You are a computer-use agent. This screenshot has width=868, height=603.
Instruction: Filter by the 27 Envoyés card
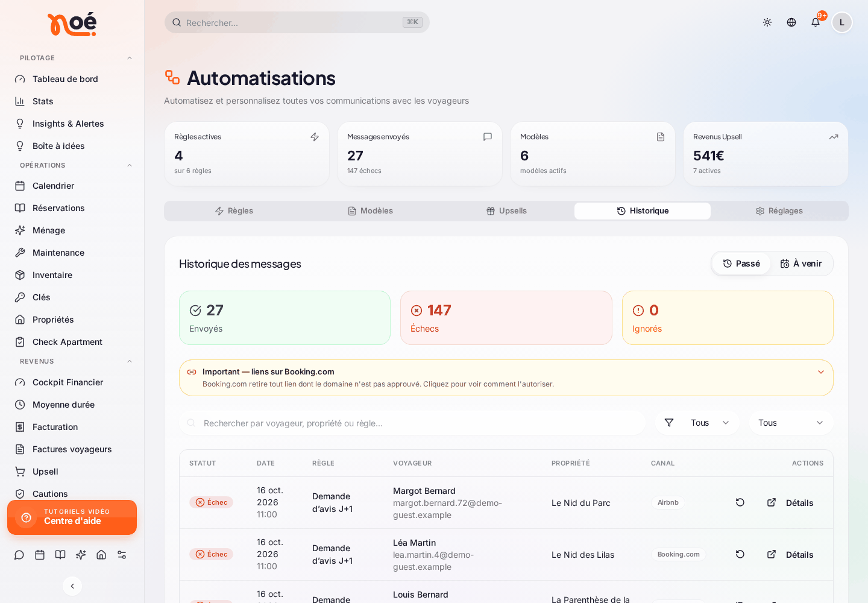pyautogui.click(x=285, y=318)
